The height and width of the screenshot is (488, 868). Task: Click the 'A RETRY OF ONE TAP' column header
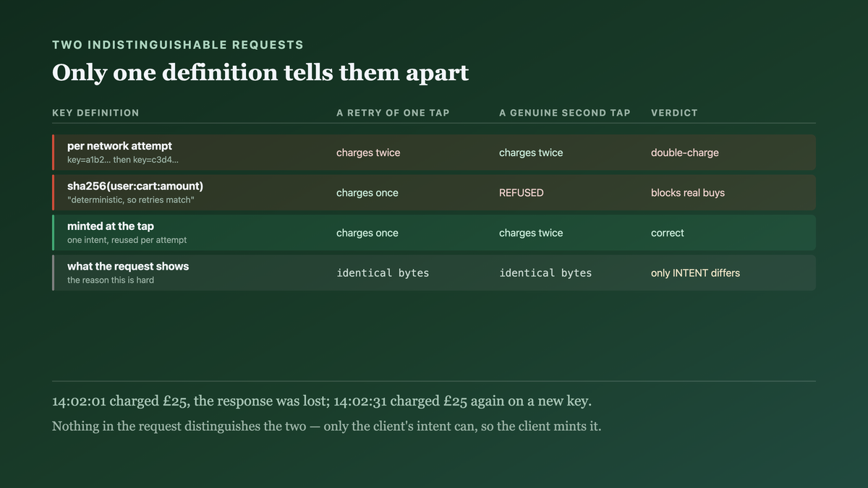pos(393,113)
